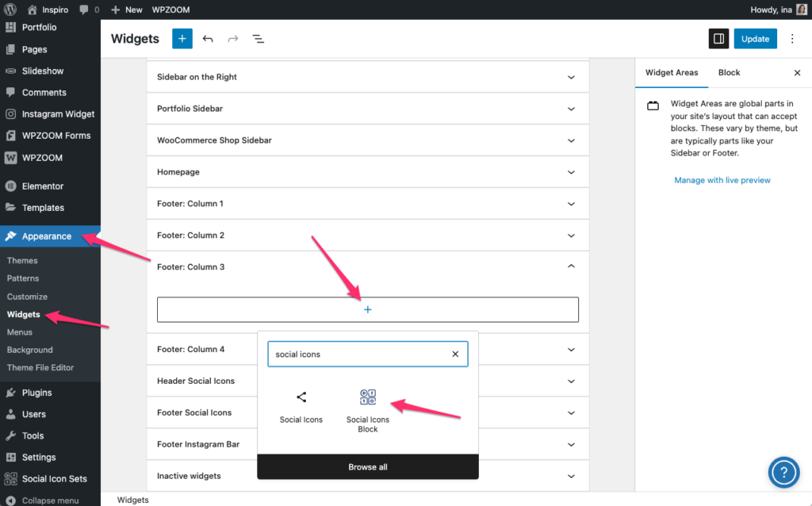Click the social icons search input field
The image size is (812, 506).
[357, 355]
